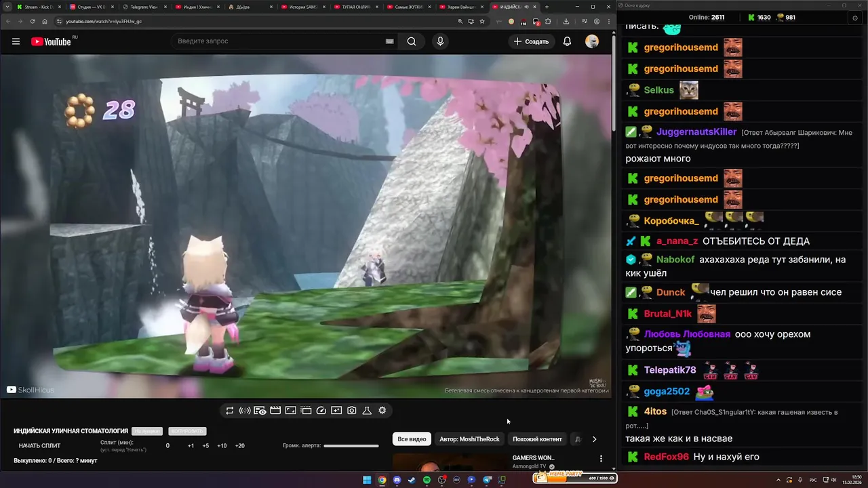Add +10 minutes to split
Image resolution: width=868 pixels, height=488 pixels.
pyautogui.click(x=222, y=446)
